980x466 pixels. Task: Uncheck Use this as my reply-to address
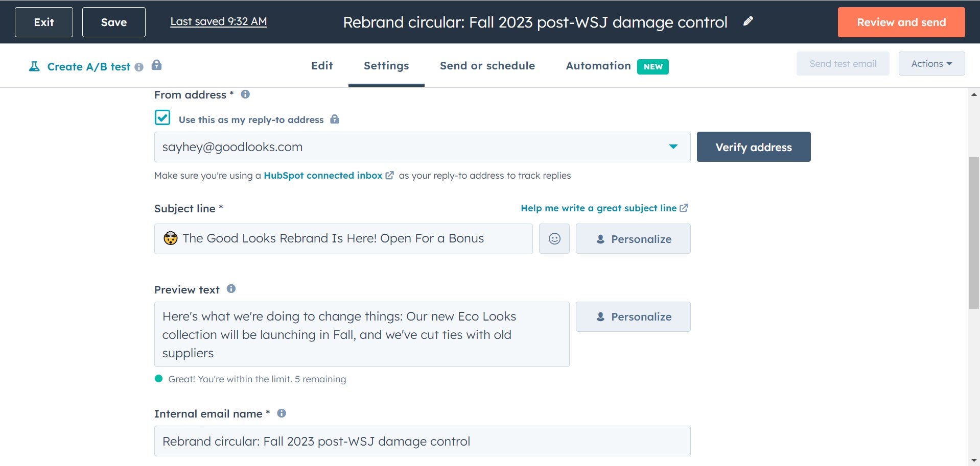[x=162, y=118]
